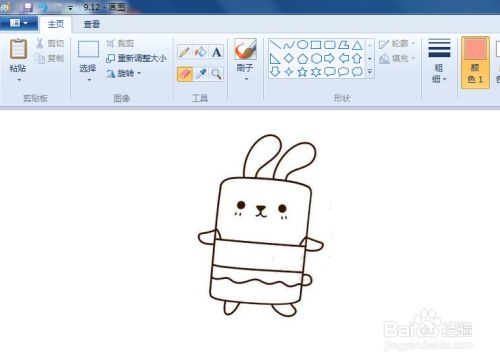The width and height of the screenshot is (500, 362).
Task: Expand the shapes gallery more arrow
Action: (370, 72)
